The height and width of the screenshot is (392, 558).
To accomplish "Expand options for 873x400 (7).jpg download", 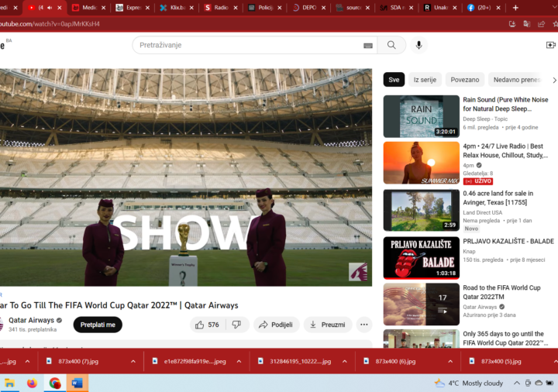I will pos(133,361).
